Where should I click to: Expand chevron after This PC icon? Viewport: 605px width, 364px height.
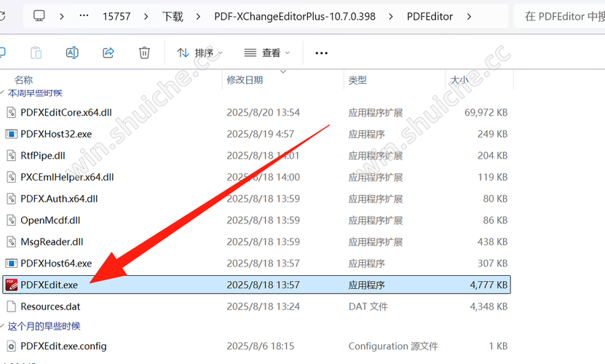click(x=62, y=17)
